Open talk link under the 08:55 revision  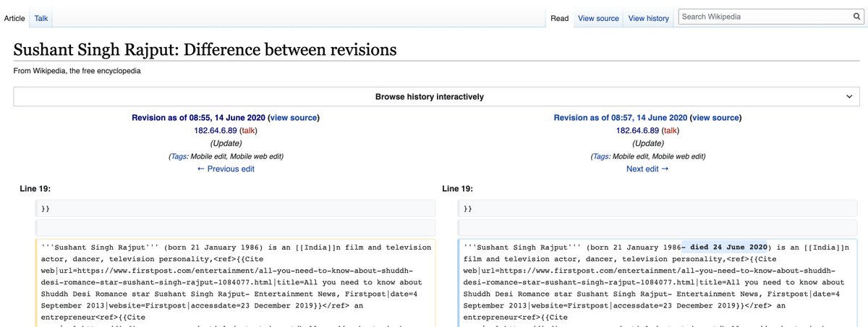coord(248,130)
